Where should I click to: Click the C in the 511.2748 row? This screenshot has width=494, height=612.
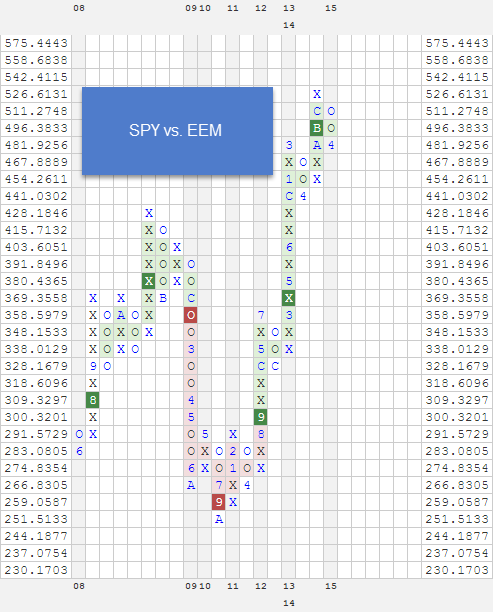coord(317,111)
